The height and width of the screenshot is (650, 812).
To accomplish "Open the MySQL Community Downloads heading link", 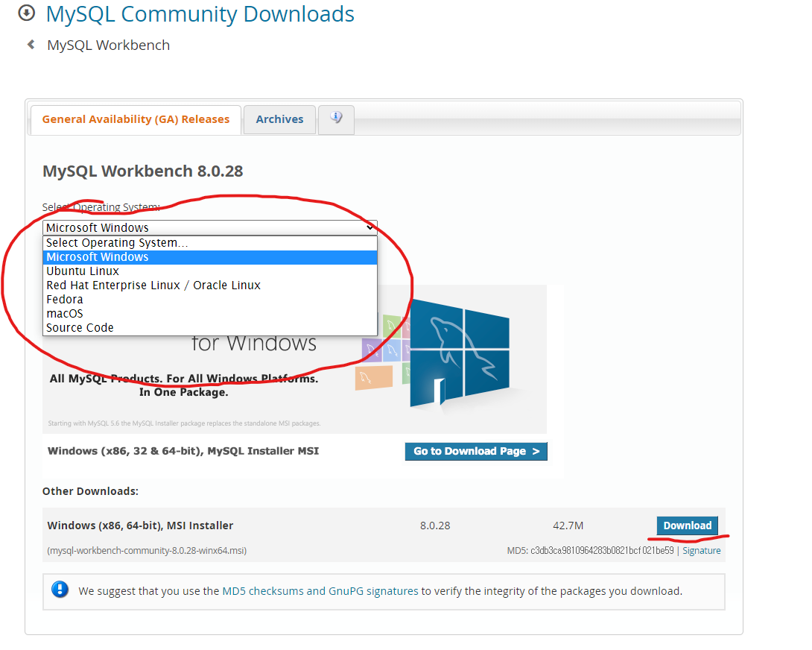I will tap(200, 14).
